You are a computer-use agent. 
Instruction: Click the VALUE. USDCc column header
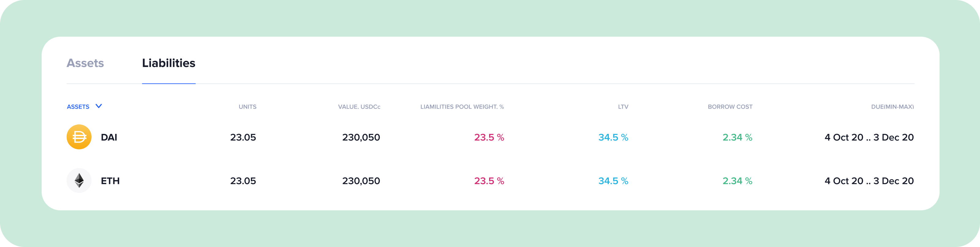pos(359,107)
